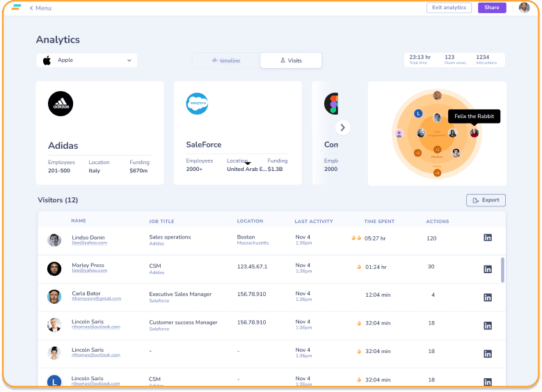
Task: Click the email link under Lindso Donin
Action: pos(90,243)
